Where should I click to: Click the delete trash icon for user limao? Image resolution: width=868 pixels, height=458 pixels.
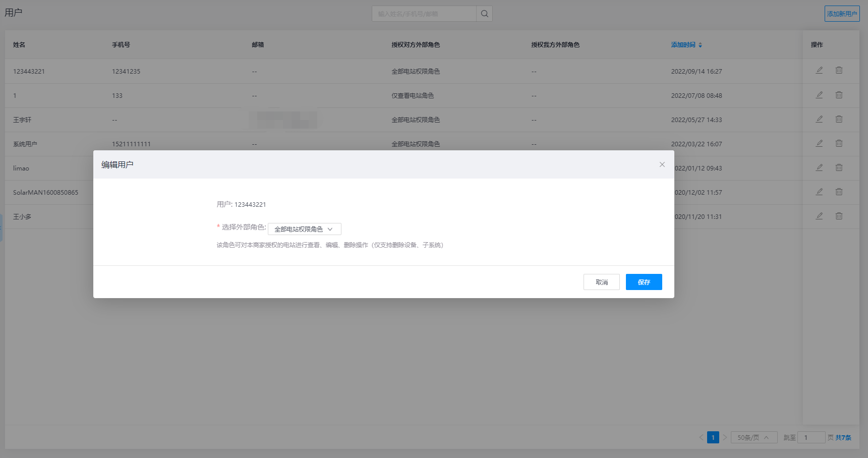(839, 167)
